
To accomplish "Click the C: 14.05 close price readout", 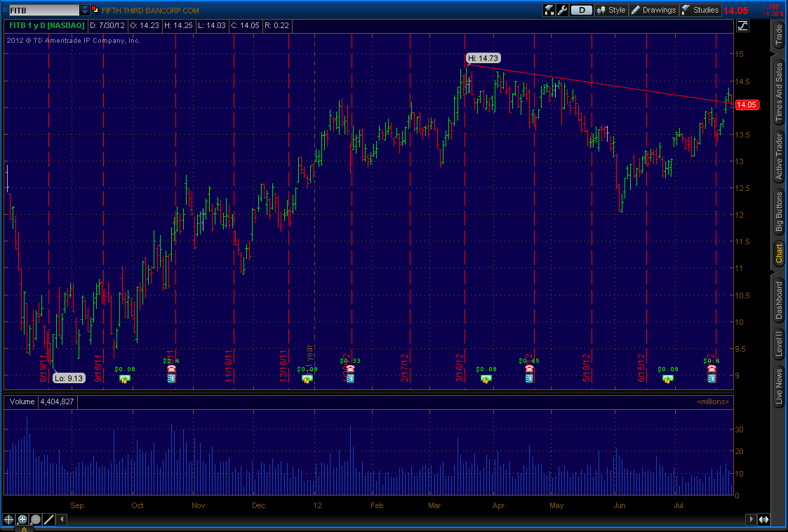I will click(x=246, y=25).
